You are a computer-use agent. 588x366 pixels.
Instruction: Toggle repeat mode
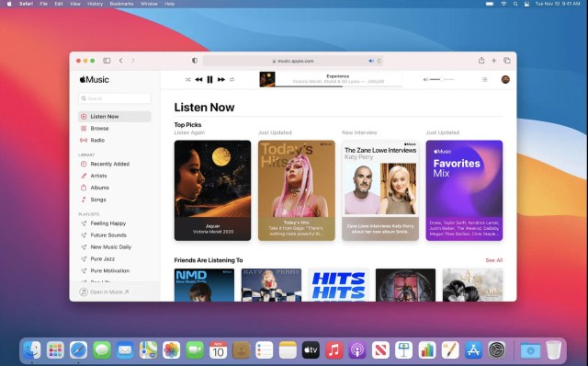(232, 80)
